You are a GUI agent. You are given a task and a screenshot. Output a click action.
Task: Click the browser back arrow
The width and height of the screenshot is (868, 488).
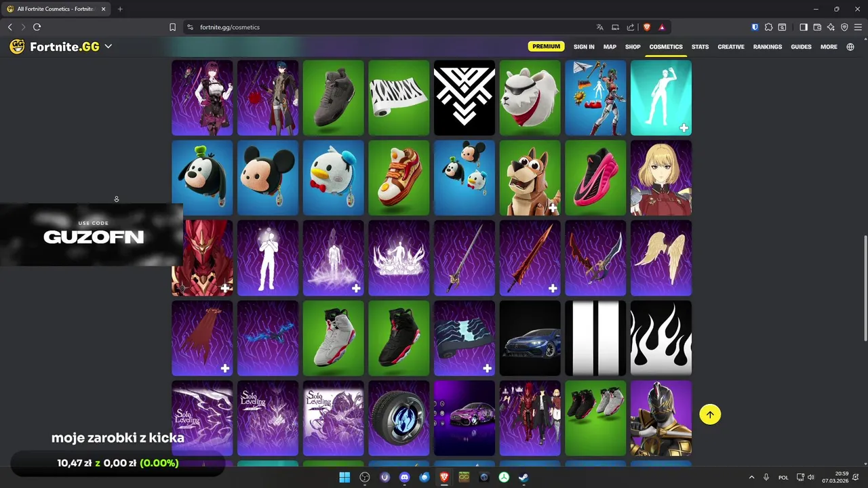(9, 27)
